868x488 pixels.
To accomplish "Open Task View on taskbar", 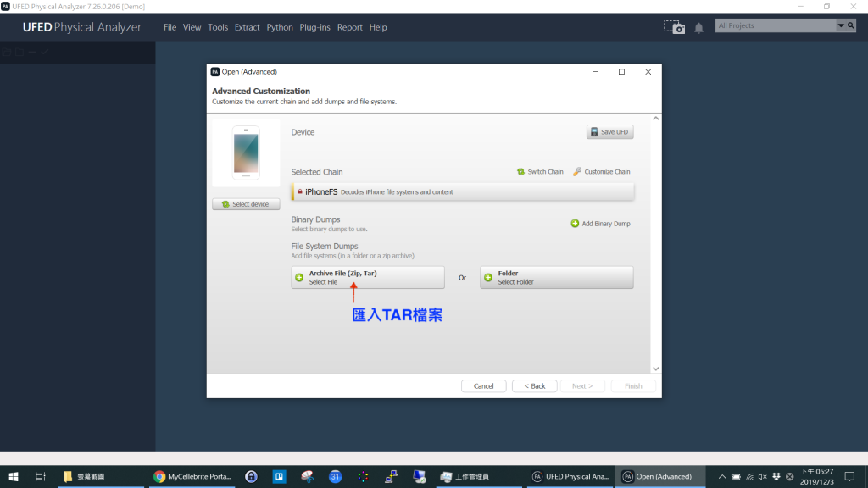I will click(41, 476).
